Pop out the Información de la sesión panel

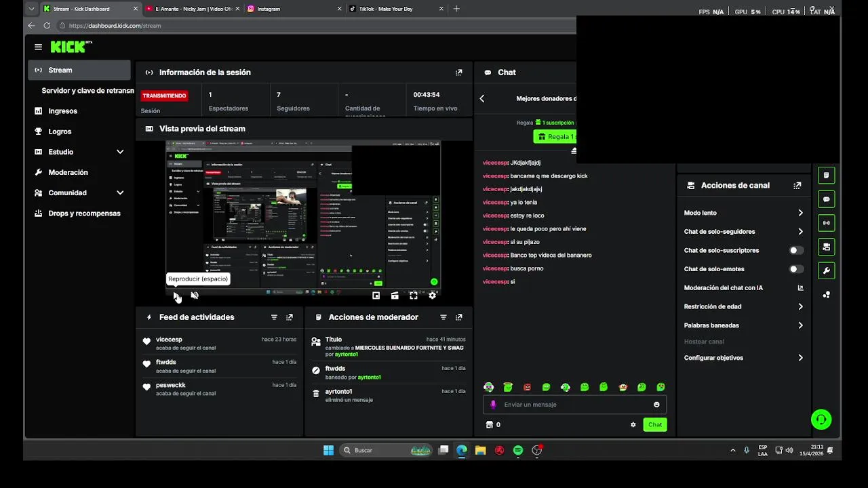click(459, 73)
